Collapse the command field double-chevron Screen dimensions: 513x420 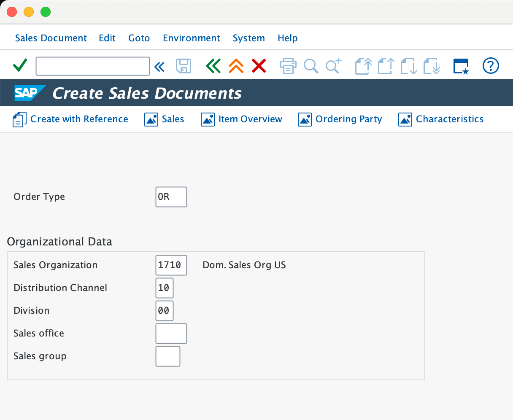[x=159, y=67]
